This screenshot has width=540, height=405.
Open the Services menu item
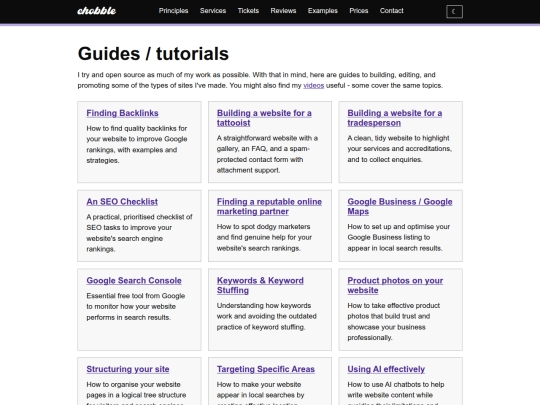click(213, 11)
